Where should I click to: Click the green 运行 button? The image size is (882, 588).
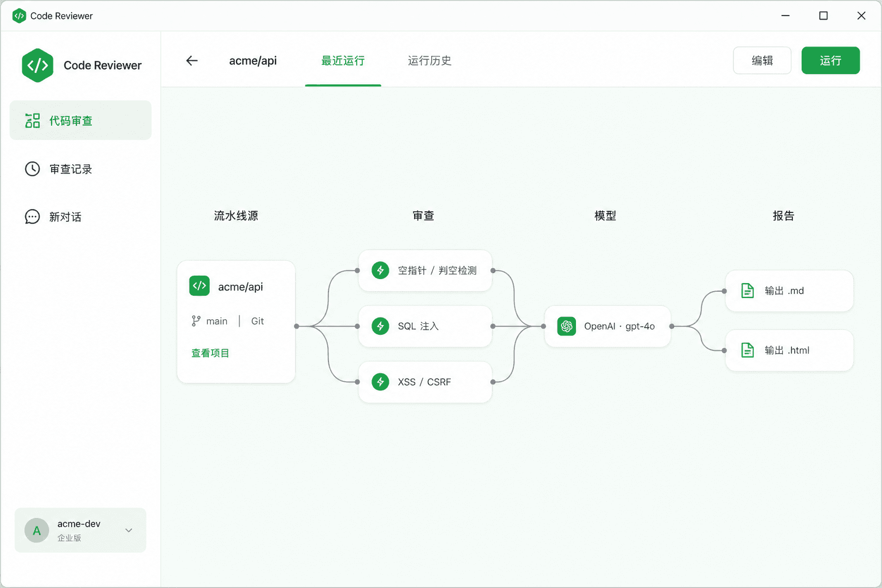pyautogui.click(x=830, y=60)
